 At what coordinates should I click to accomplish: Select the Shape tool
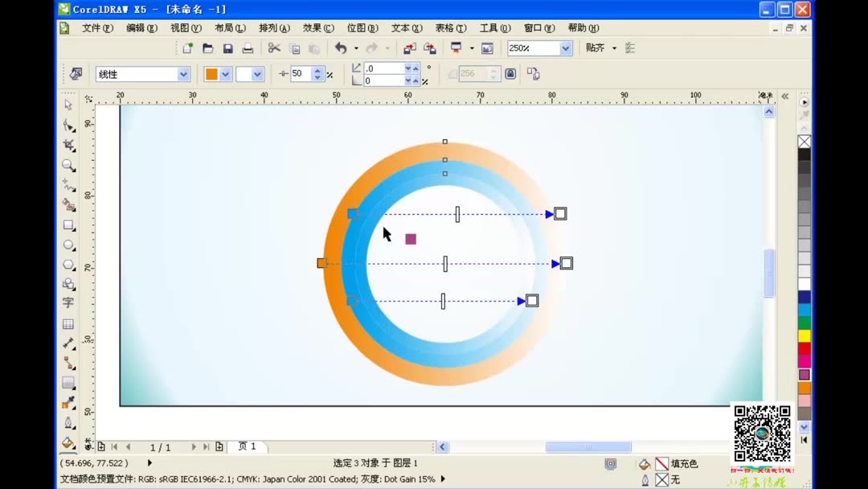[68, 125]
